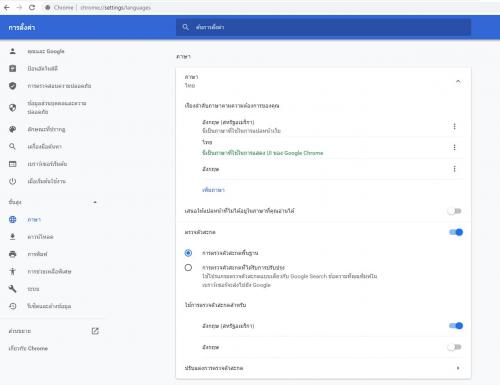Reload the page with the refresh icon
The height and width of the screenshot is (385, 500).
pyautogui.click(x=32, y=7)
